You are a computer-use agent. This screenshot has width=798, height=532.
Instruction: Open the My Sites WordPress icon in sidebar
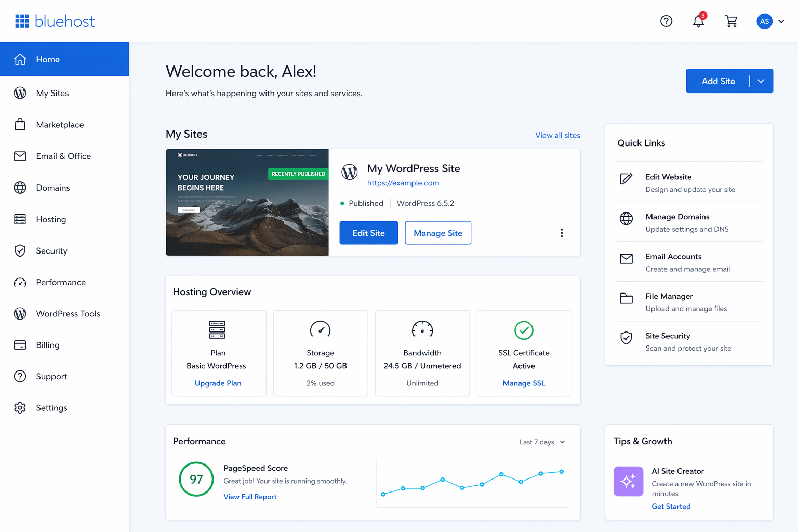(x=20, y=93)
